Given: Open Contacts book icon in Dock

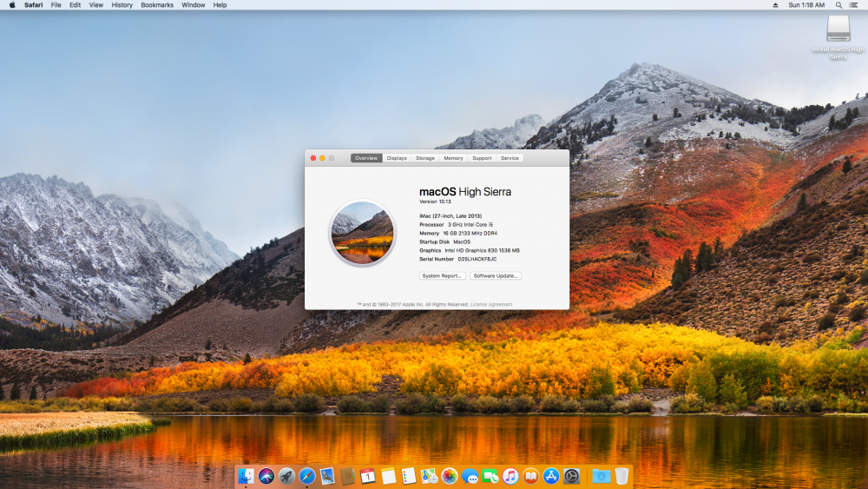Looking at the screenshot, I should click(348, 476).
